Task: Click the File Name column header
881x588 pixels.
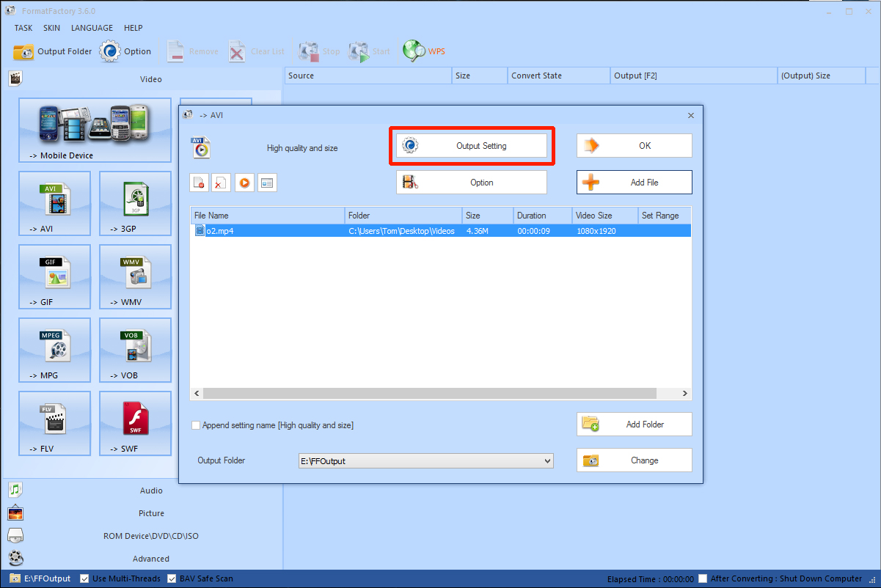Action: (x=268, y=216)
